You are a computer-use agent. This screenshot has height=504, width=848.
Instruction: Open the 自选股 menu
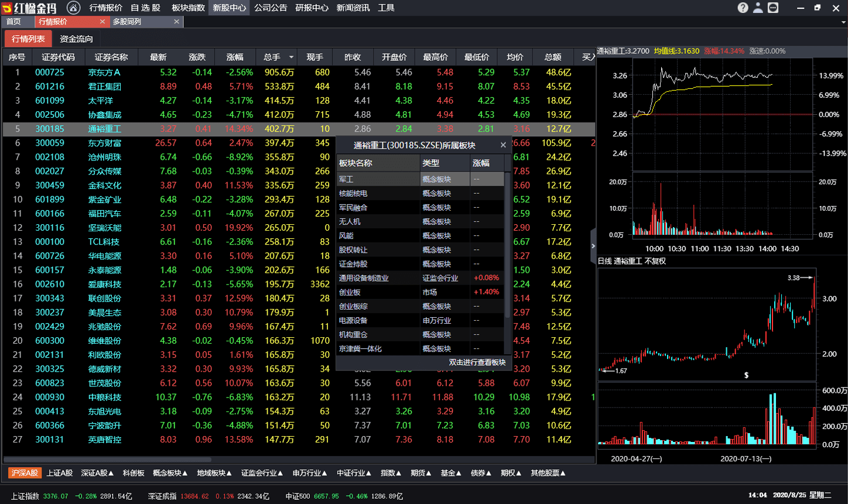tap(145, 8)
